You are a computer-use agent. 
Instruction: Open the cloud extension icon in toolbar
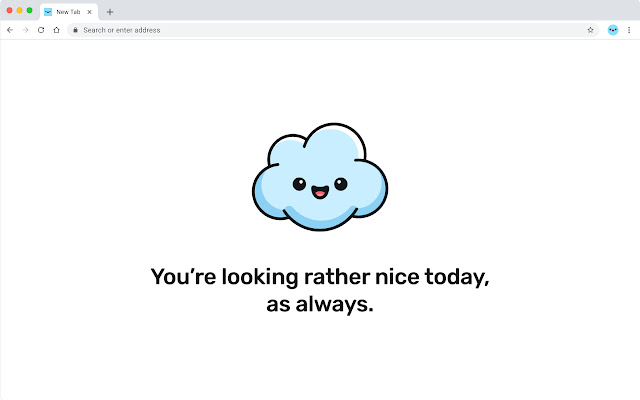point(613,30)
